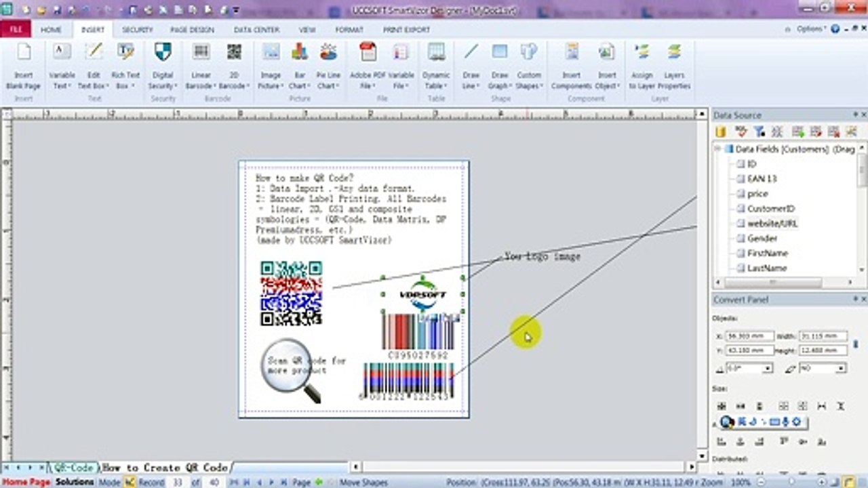Image resolution: width=868 pixels, height=488 pixels.
Task: Switch to the VIEW tab
Action: coord(307,30)
